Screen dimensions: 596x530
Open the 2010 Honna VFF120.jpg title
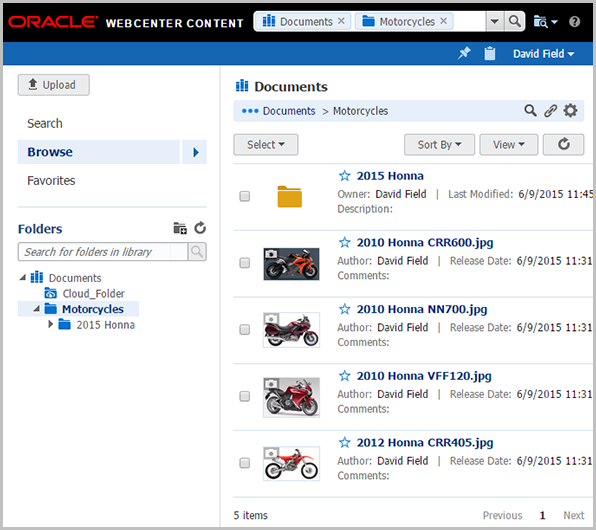click(x=424, y=376)
